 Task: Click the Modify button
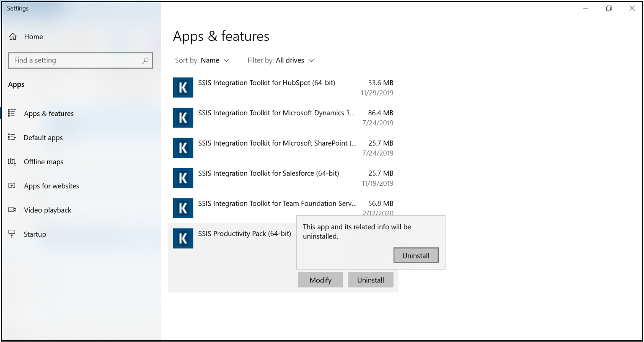click(x=321, y=280)
